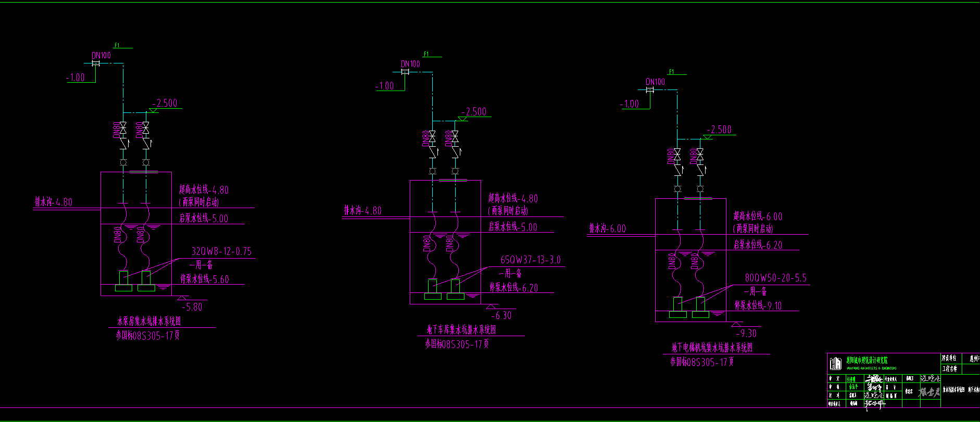This screenshot has height=422, width=980.
Task: Click -1.00 elevation in the 水泵房 diagram
Action: [x=76, y=78]
